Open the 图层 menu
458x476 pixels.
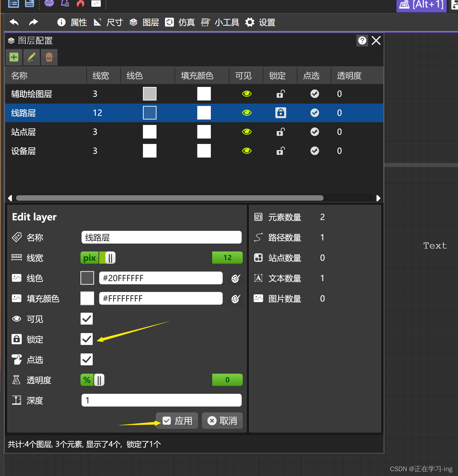tap(144, 22)
